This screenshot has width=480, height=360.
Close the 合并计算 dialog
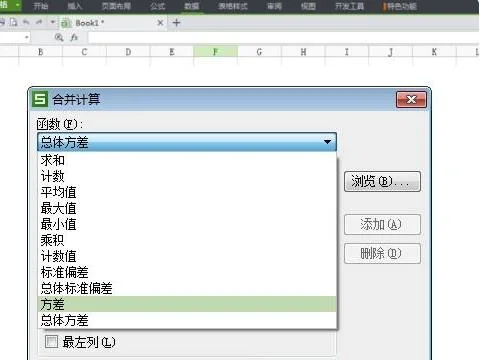pyautogui.click(x=411, y=99)
